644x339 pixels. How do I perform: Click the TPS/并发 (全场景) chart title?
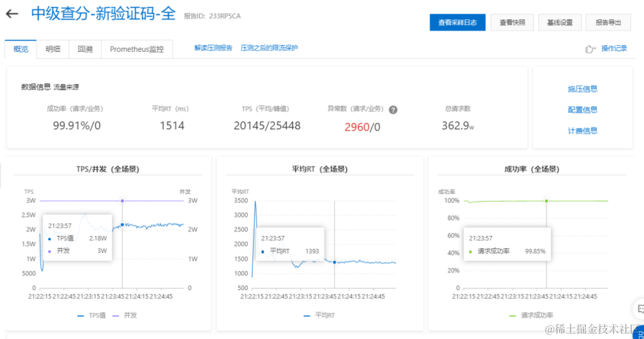pyautogui.click(x=107, y=169)
